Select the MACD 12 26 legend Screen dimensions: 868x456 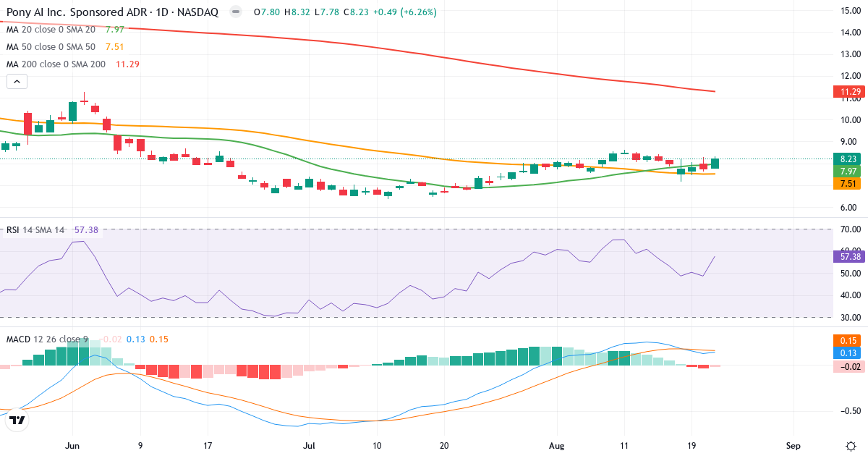87,339
